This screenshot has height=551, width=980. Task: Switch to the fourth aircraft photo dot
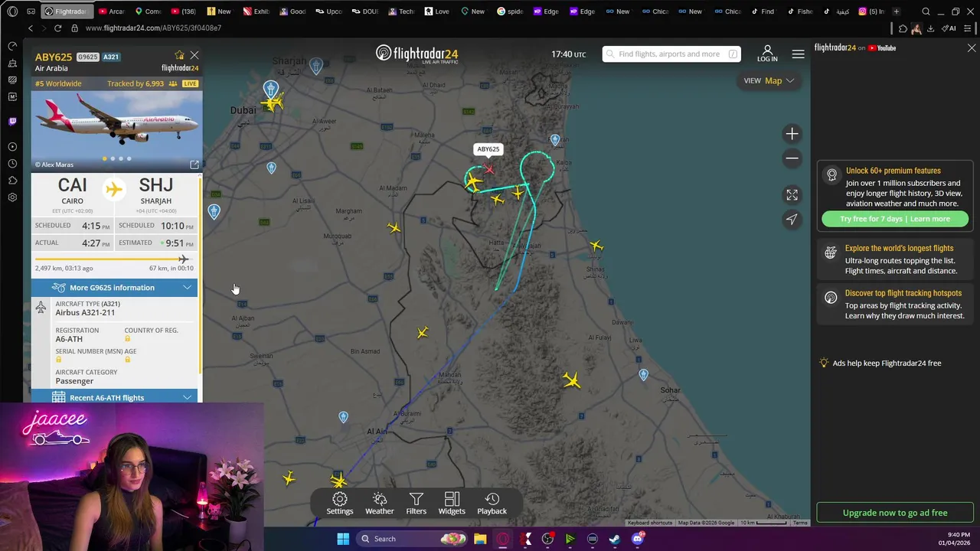click(129, 158)
